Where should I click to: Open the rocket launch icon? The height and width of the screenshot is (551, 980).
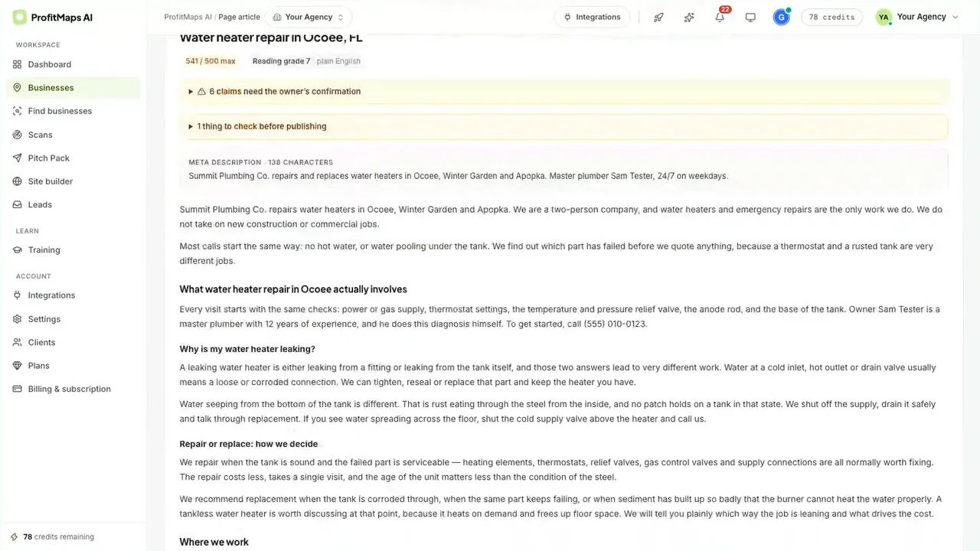tap(658, 17)
